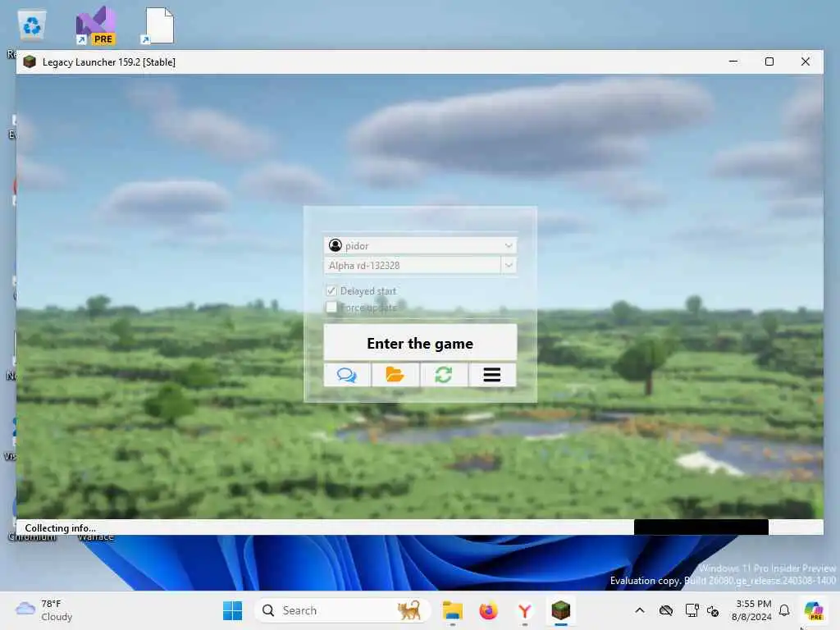Screen dimensions: 840x630
Task: Toggle the Delayed start checkbox
Action: tap(331, 291)
